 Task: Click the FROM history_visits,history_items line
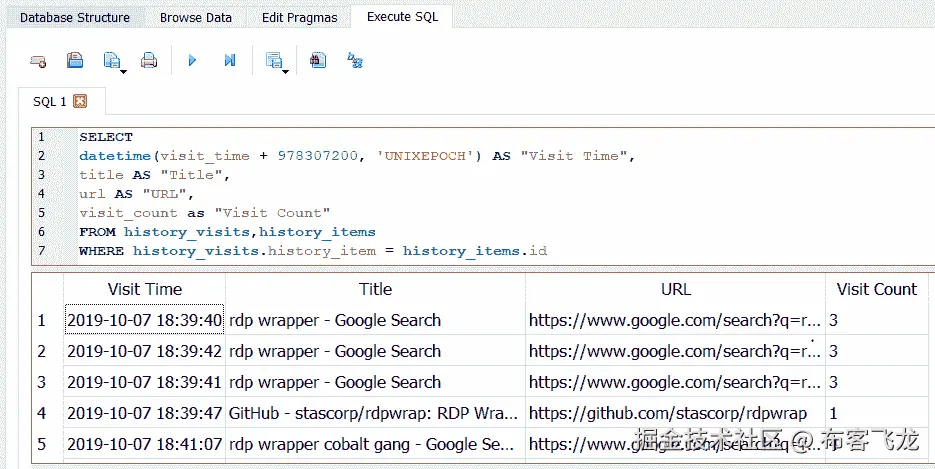[227, 232]
